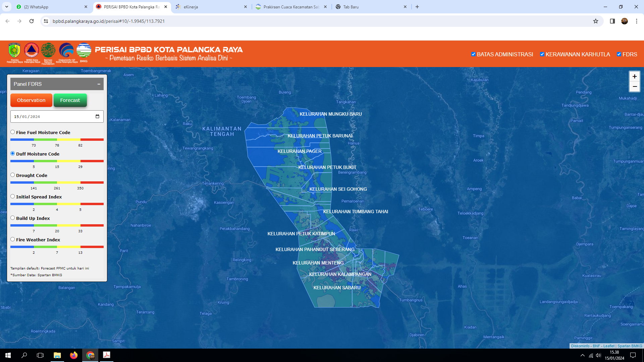Click the browser address bar URL
This screenshot has height=362, width=644.
point(108,21)
